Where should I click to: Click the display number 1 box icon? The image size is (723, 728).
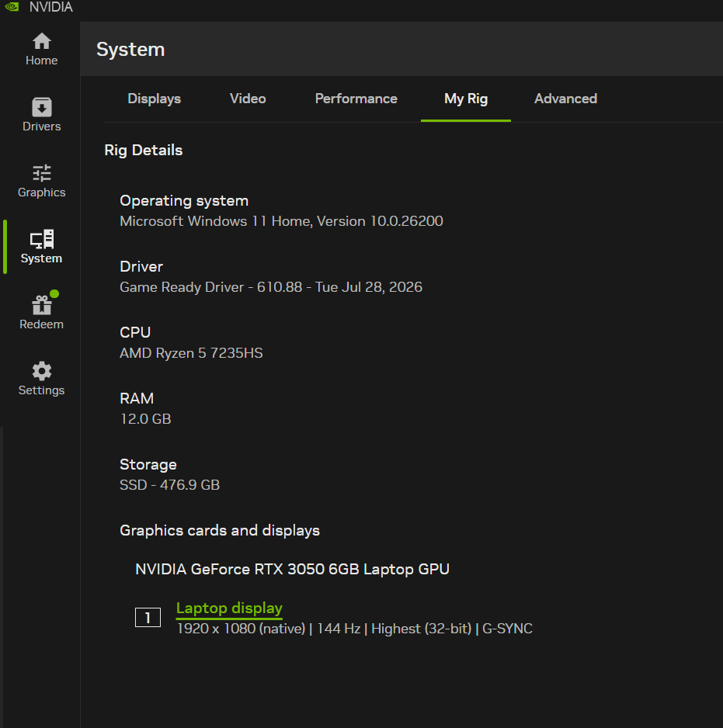tap(148, 618)
